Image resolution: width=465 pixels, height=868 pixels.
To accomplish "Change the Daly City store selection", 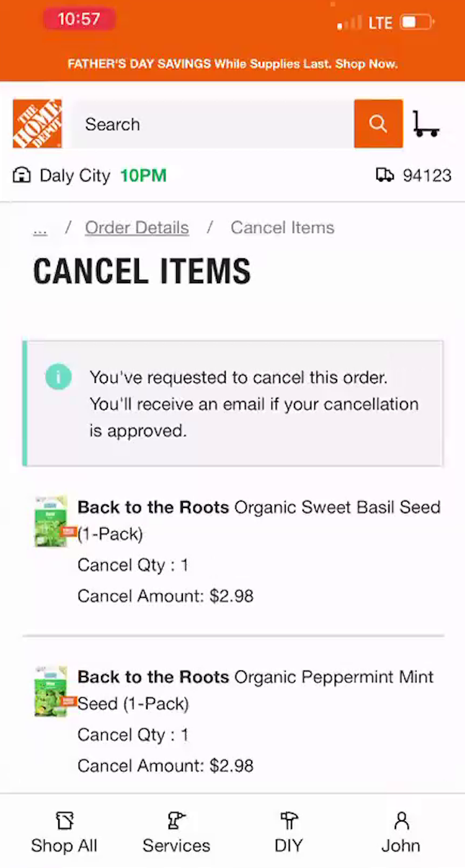I will click(x=75, y=176).
